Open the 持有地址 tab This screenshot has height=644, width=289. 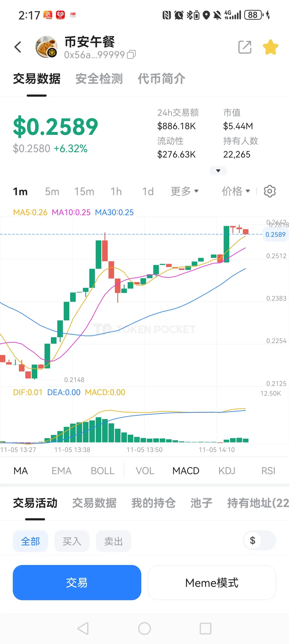coord(258,503)
